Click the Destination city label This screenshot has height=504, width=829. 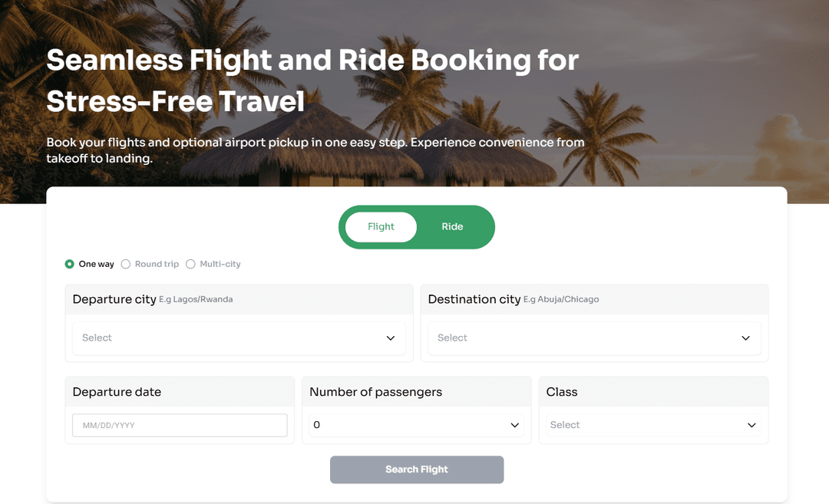[x=474, y=299]
